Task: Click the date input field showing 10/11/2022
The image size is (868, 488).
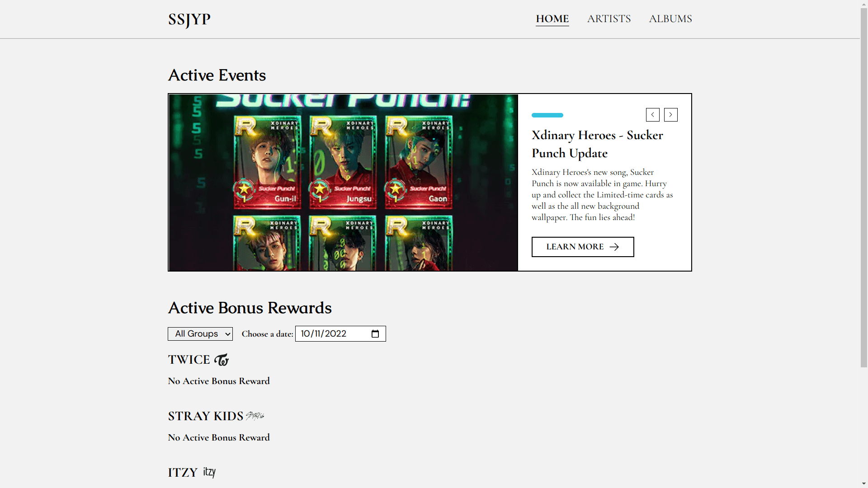Action: click(x=340, y=334)
